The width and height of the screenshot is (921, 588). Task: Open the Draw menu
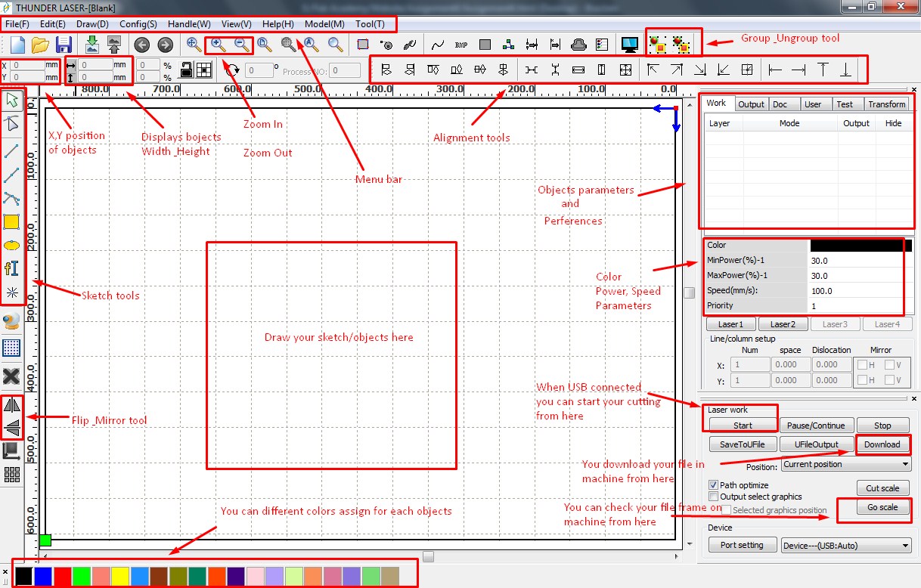pyautogui.click(x=92, y=23)
